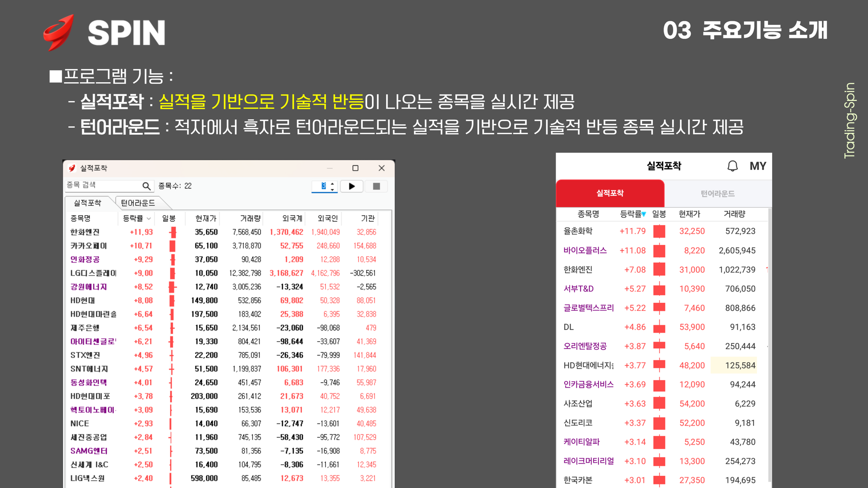This screenshot has width=868, height=488.
Task: Click red candle bar for 율촌화학
Action: pyautogui.click(x=659, y=231)
